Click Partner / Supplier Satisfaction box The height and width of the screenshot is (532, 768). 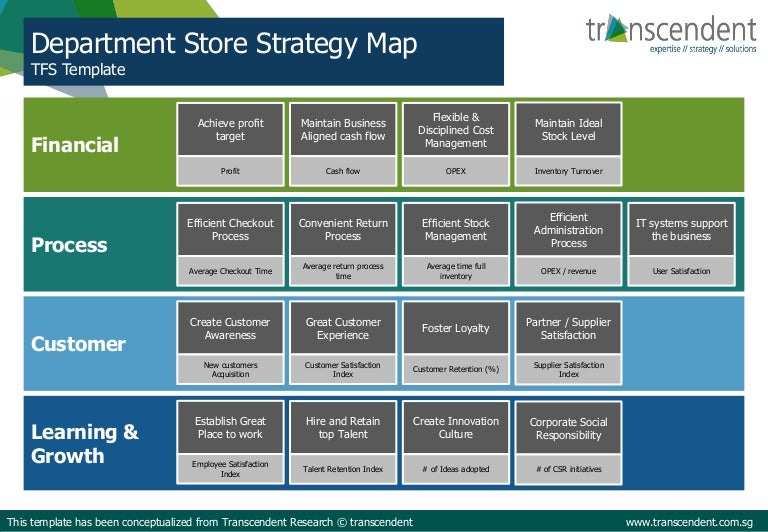[x=569, y=328]
